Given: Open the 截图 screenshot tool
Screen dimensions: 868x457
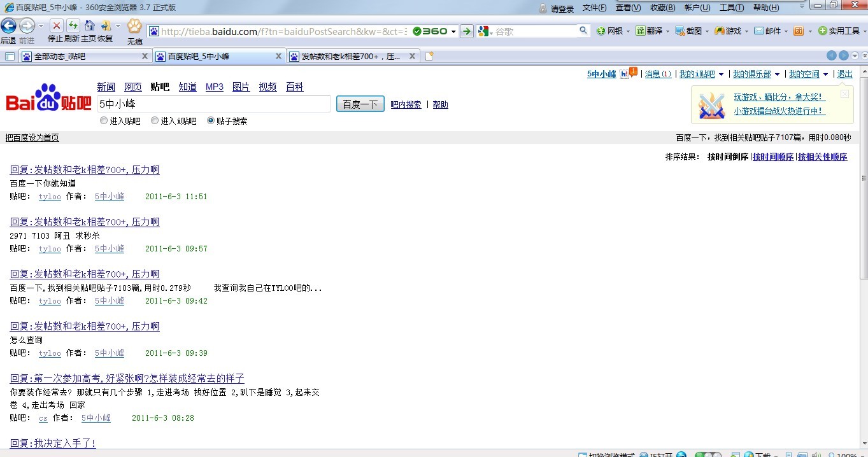Looking at the screenshot, I should pyautogui.click(x=689, y=31).
